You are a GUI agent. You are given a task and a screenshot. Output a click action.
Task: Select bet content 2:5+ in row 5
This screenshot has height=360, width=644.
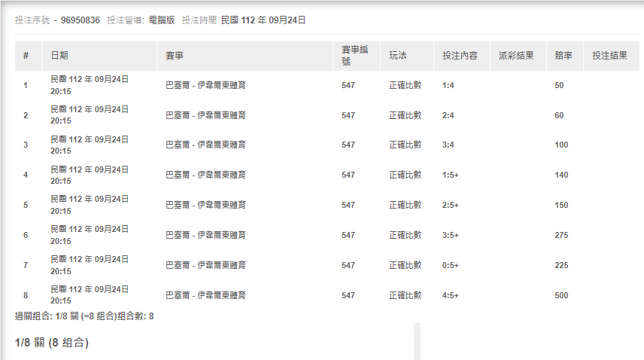(451, 205)
